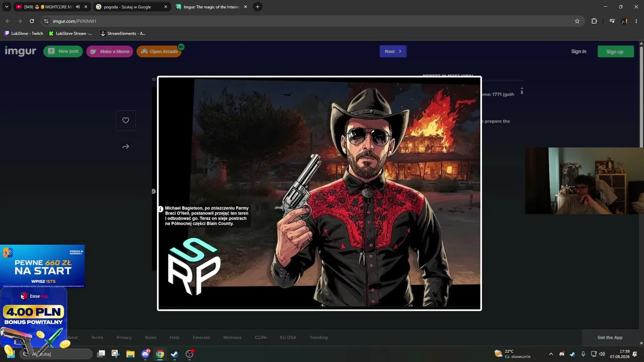Open the Help footer link
This screenshot has height=362, width=644.
click(x=175, y=337)
